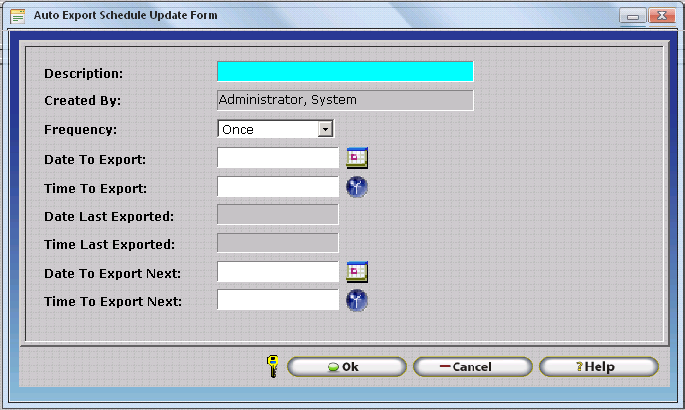Click into the Time To Export Next field
685x410 pixels.
(x=278, y=300)
